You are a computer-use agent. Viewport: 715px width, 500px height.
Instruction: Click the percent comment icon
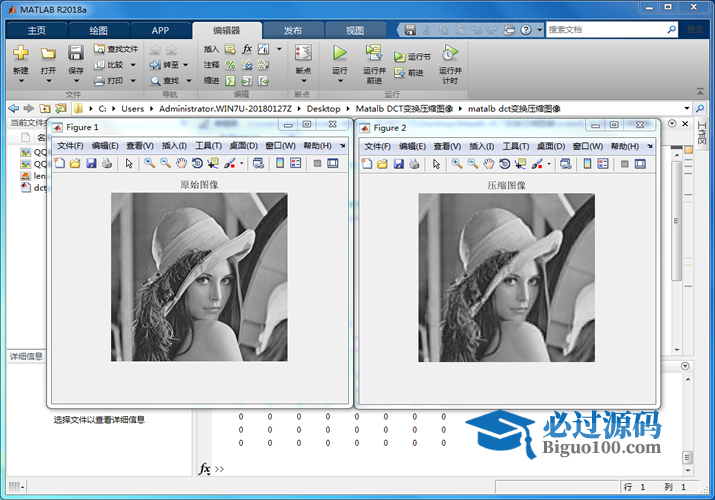[x=231, y=65]
